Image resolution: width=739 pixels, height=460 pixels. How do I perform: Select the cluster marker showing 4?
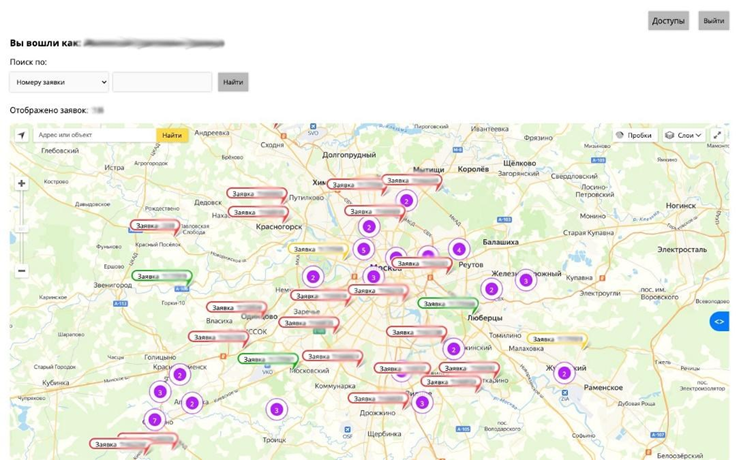(459, 249)
